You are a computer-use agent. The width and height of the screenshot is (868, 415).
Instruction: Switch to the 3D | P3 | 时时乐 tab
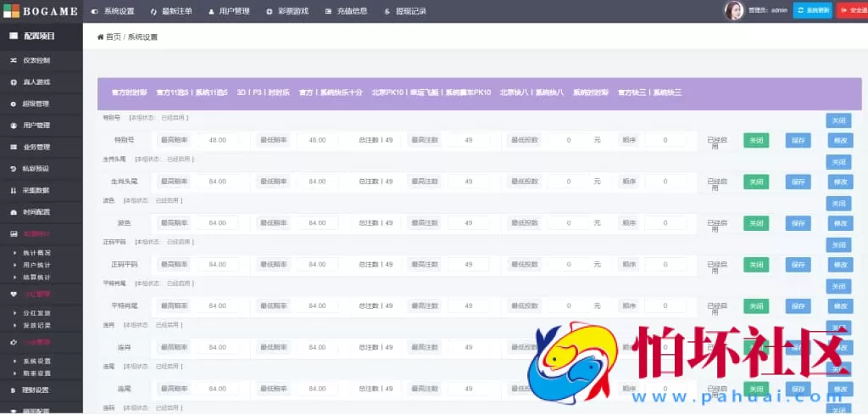point(264,93)
